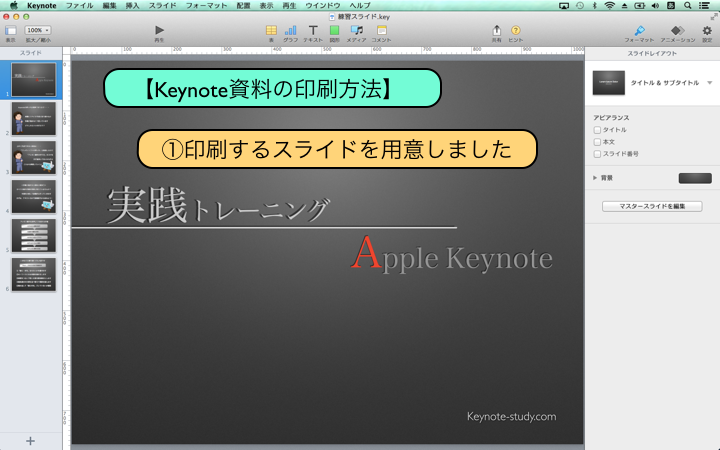Viewport: 720px width, 450px height.
Task: Open the 100% zoom level dropdown
Action: (38, 30)
